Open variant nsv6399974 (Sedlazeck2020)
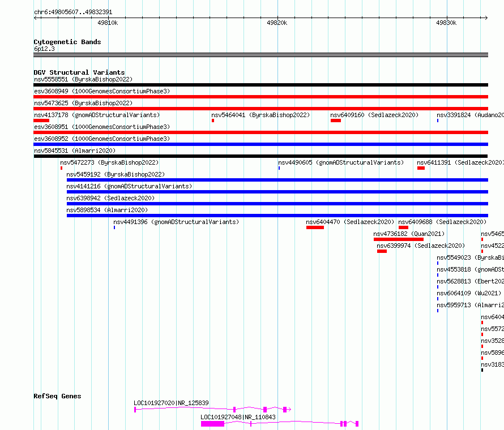504x430 pixels. click(421, 246)
